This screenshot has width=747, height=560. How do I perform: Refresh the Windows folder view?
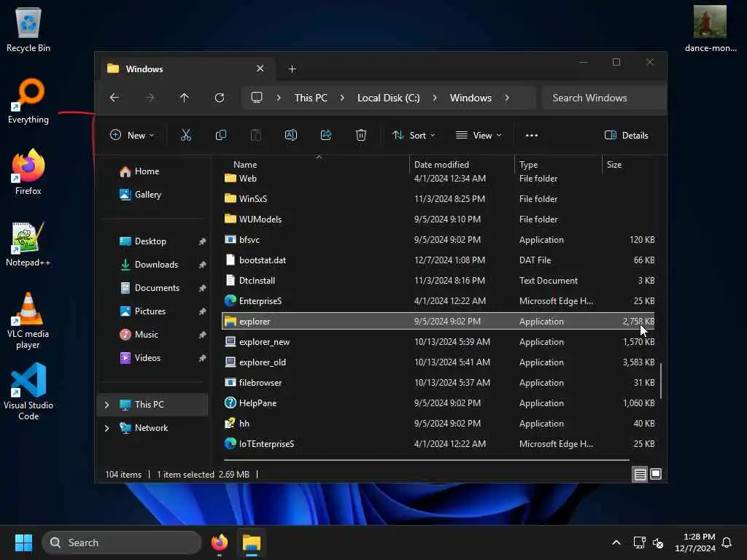point(219,98)
